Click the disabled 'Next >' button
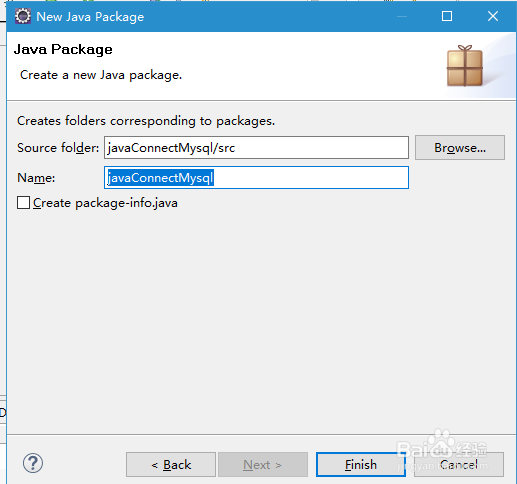 click(263, 464)
